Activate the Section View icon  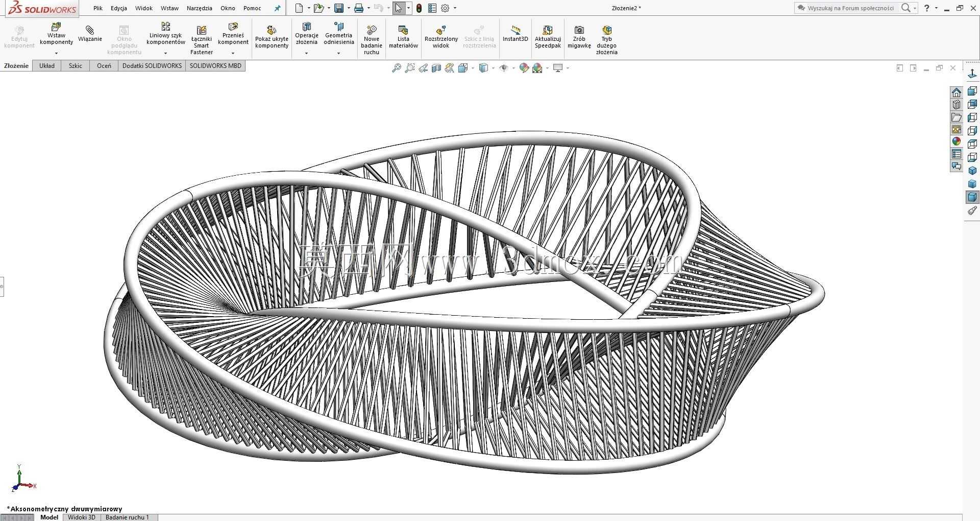click(x=436, y=68)
